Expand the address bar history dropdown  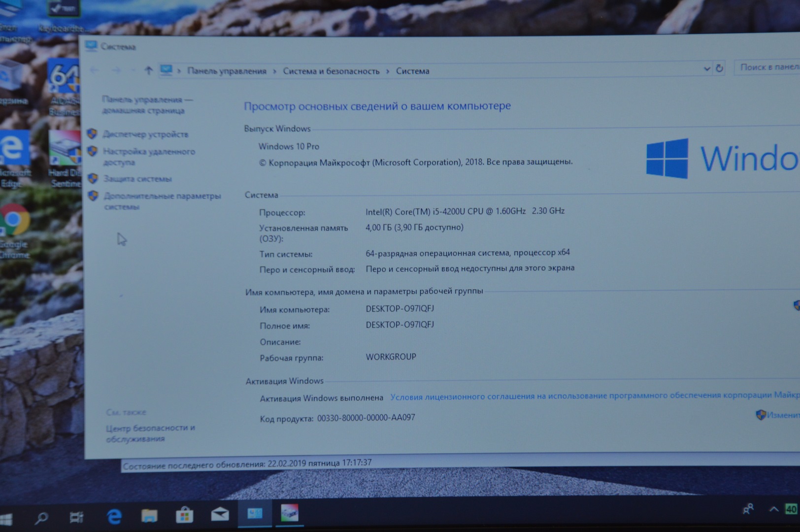click(707, 69)
